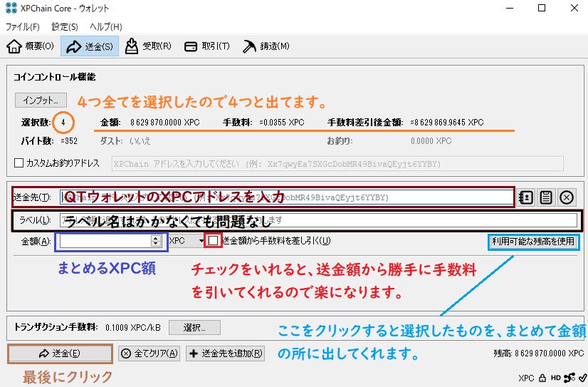Click the ダスト いいえ value
588x387 pixels.
coord(140,141)
